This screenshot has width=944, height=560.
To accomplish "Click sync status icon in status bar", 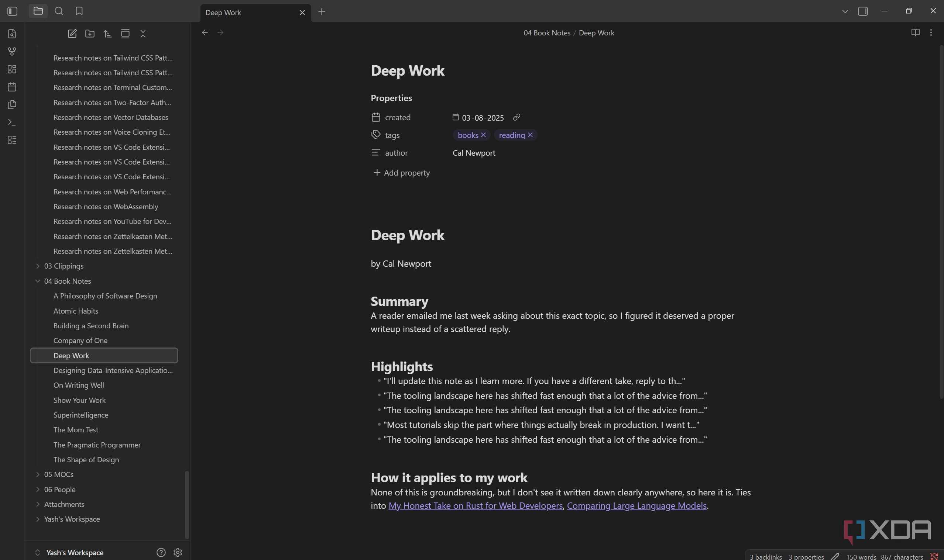I will [934, 557].
